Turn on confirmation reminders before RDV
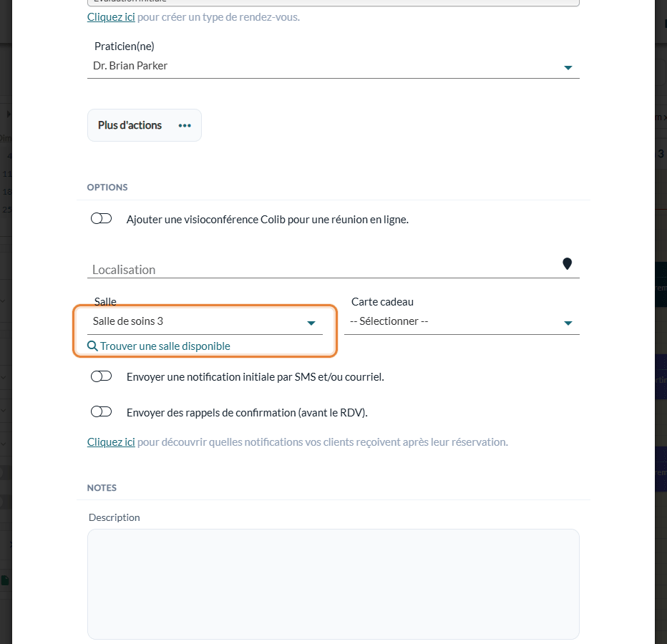667x644 pixels. [x=101, y=411]
